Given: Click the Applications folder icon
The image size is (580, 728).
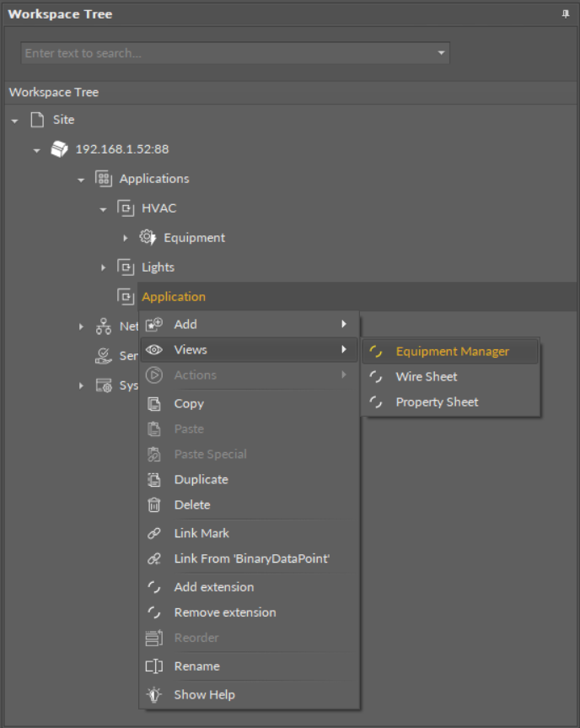Looking at the screenshot, I should 104,179.
